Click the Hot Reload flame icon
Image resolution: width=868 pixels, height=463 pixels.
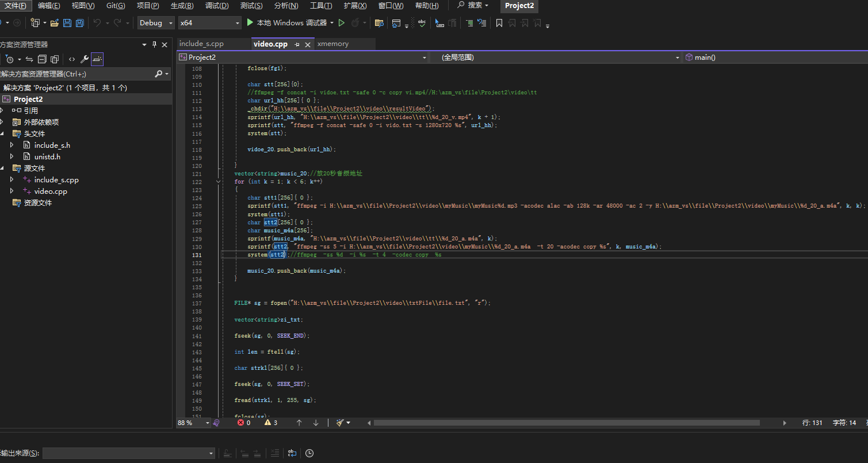point(355,23)
